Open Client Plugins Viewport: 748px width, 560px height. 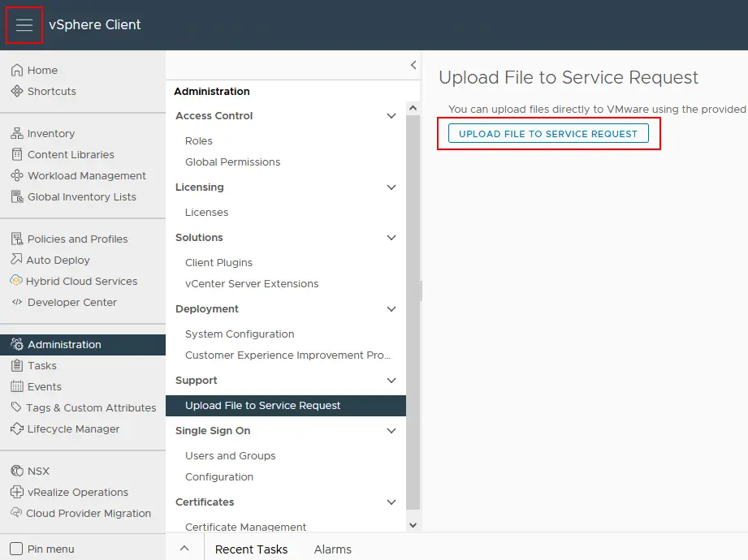219,263
